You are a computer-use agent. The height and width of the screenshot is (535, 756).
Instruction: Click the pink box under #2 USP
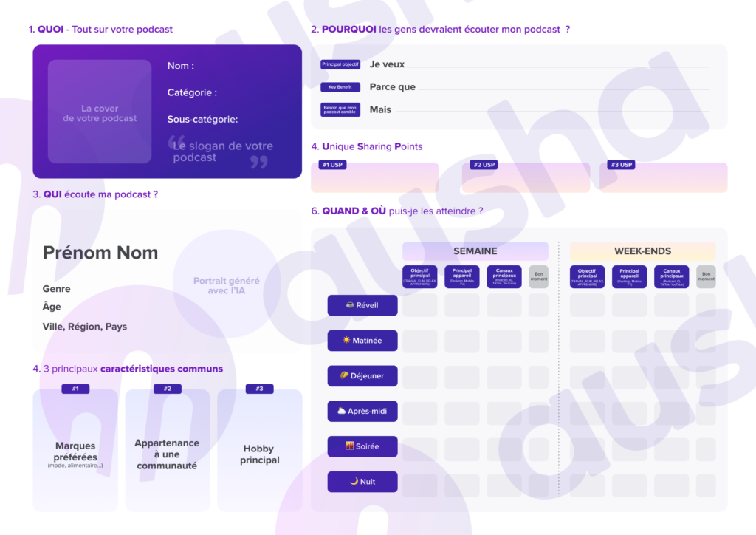[526, 178]
